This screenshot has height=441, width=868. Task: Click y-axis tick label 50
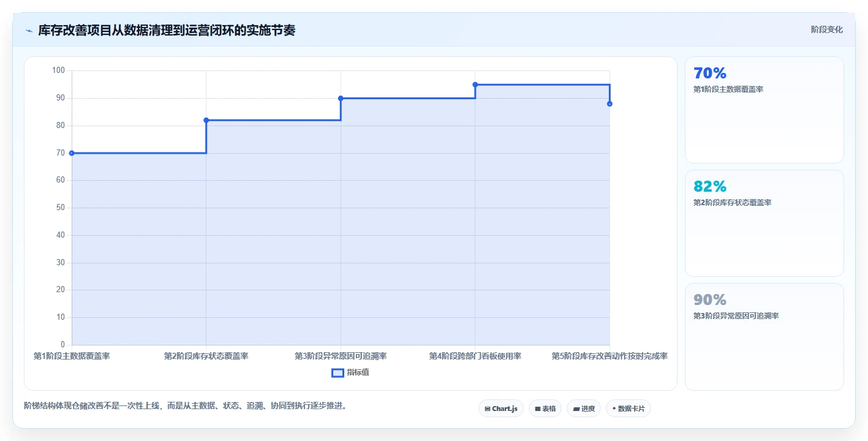60,208
